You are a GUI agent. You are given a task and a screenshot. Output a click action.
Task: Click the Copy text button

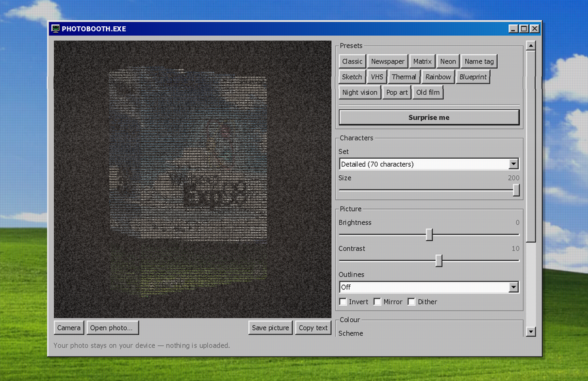pyautogui.click(x=313, y=328)
